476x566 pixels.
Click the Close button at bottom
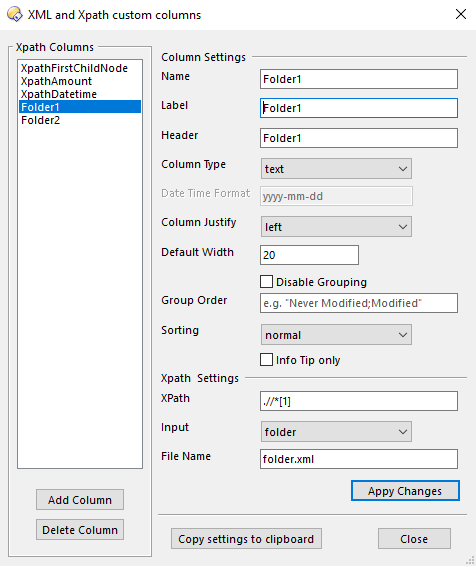[414, 539]
